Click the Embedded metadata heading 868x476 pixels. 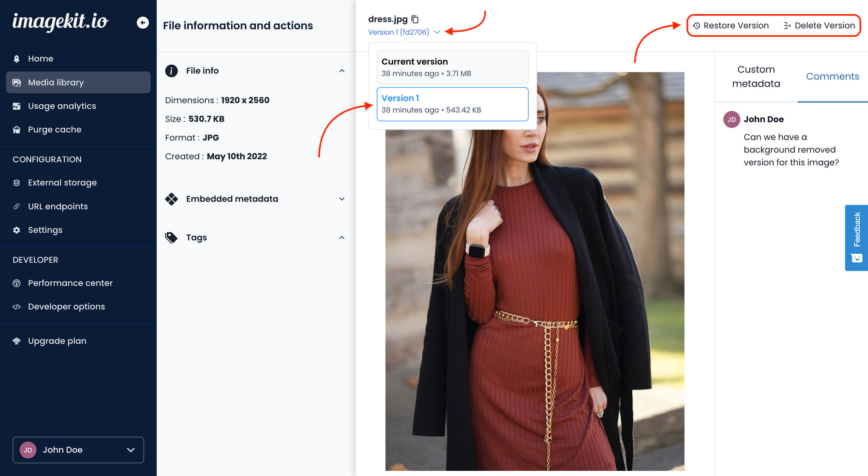click(x=232, y=199)
